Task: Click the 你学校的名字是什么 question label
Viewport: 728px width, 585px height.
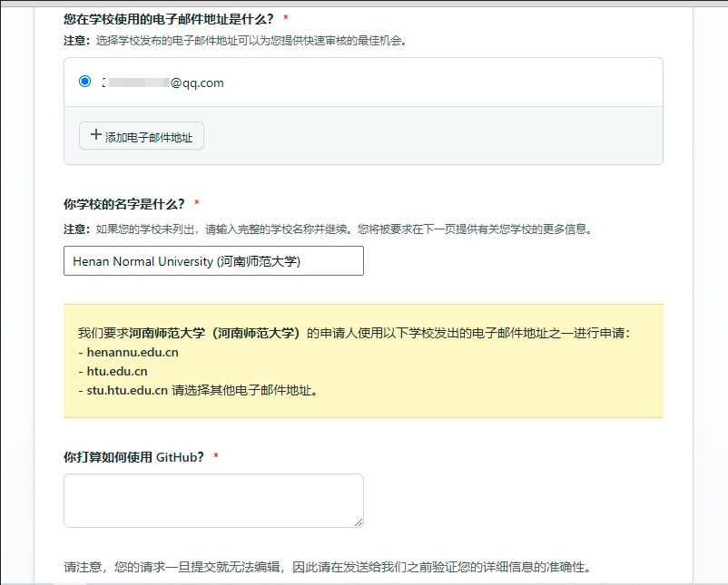Action: (x=124, y=203)
